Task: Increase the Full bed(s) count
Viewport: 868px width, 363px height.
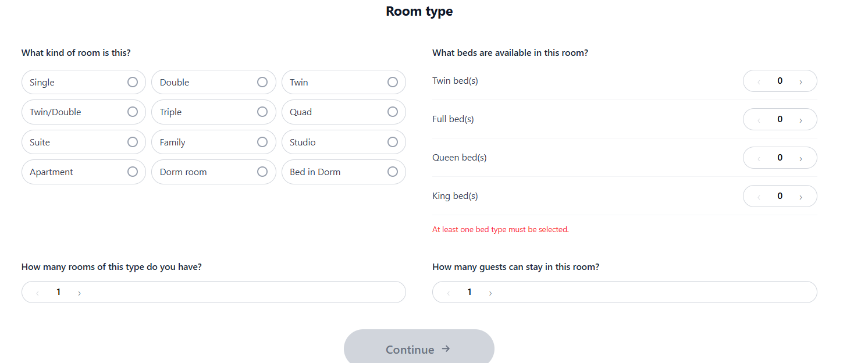Action: pos(801,120)
